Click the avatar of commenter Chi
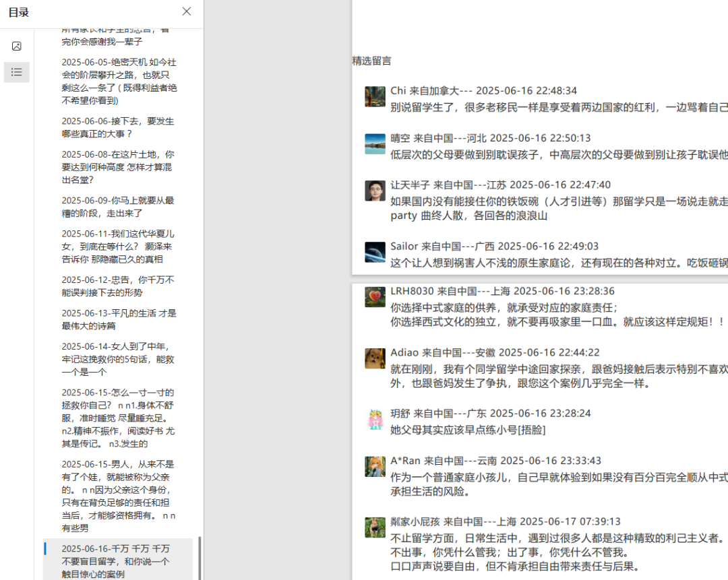 coord(375,96)
